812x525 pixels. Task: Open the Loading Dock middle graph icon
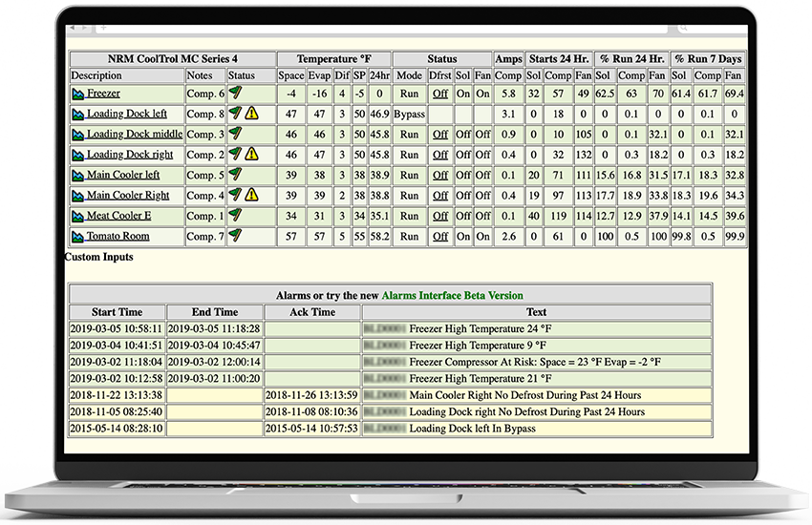coord(77,135)
